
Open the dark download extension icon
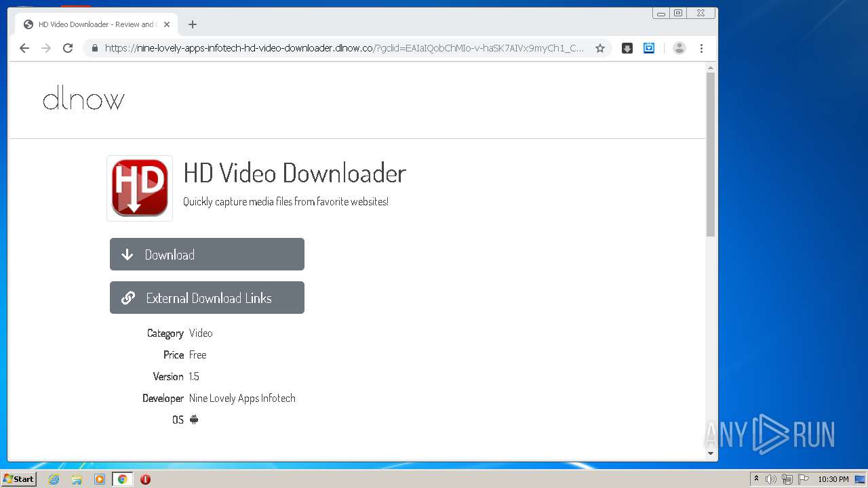(x=627, y=48)
